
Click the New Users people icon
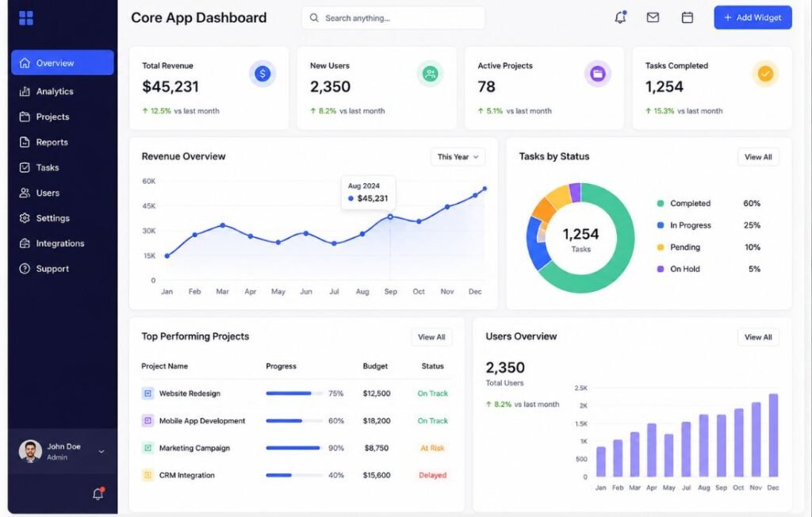[431, 74]
